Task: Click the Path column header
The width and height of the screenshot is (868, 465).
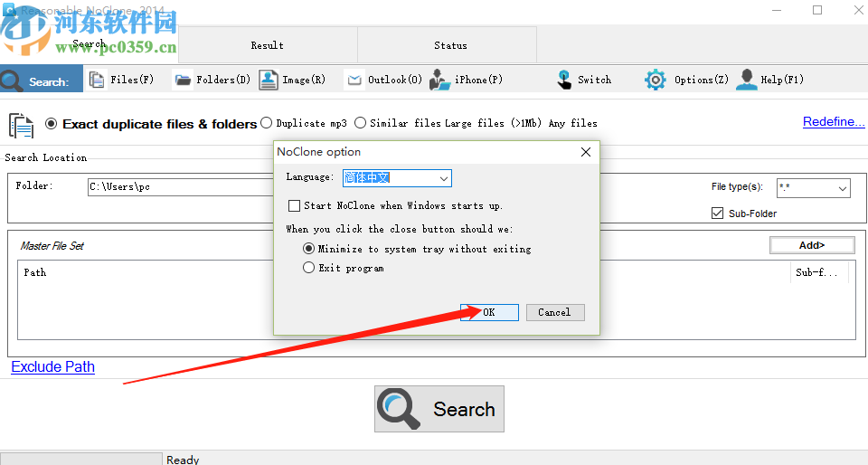Action: [35, 272]
